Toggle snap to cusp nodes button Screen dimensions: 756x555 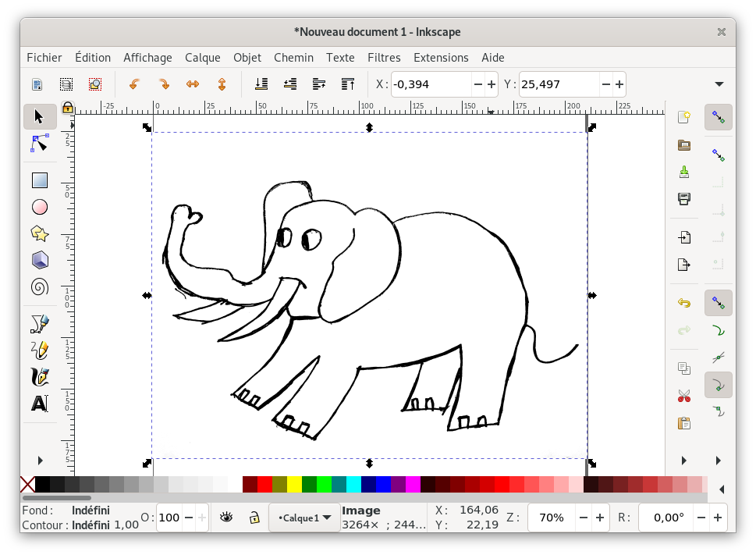tap(719, 385)
